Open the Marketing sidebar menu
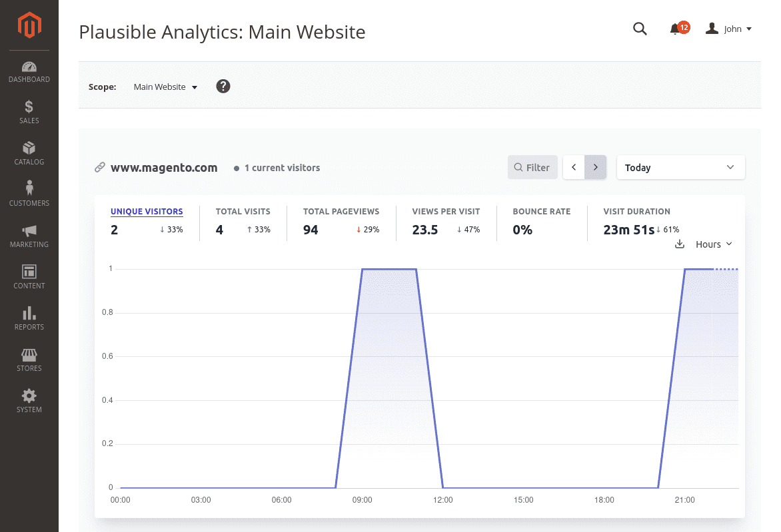Screen dimensions: 781x532 29,236
